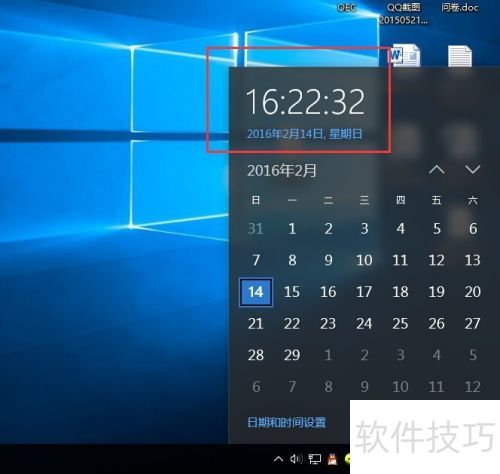Select dimmed March 9 in last row
This screenshot has width=500, height=474.
tap(364, 387)
